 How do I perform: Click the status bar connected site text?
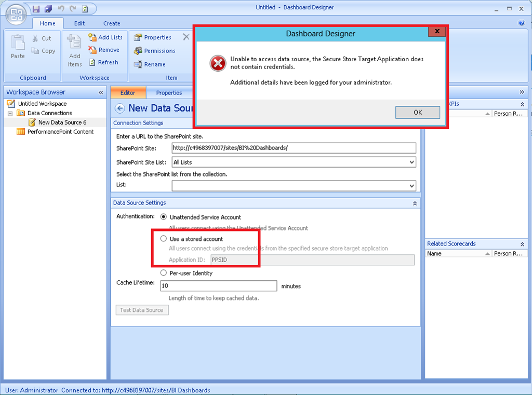pos(136,390)
